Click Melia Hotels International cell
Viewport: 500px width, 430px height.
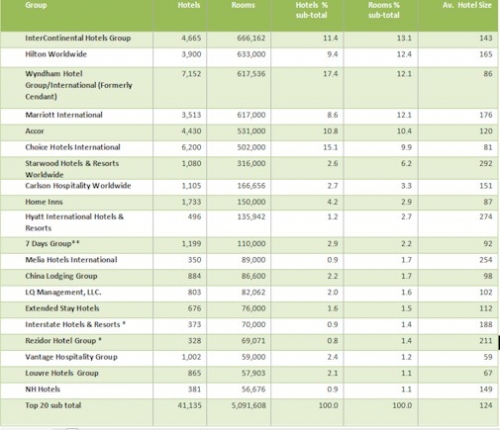(71, 260)
